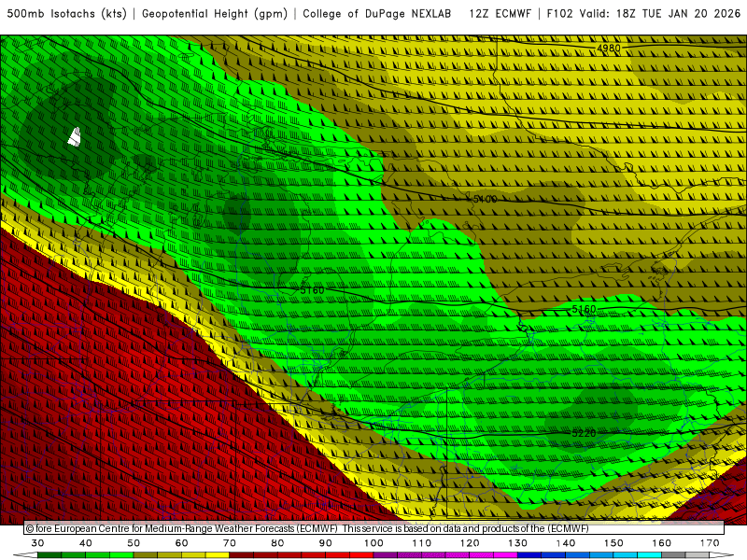
Task: Click the white wind barb marker
Action: [x=75, y=136]
